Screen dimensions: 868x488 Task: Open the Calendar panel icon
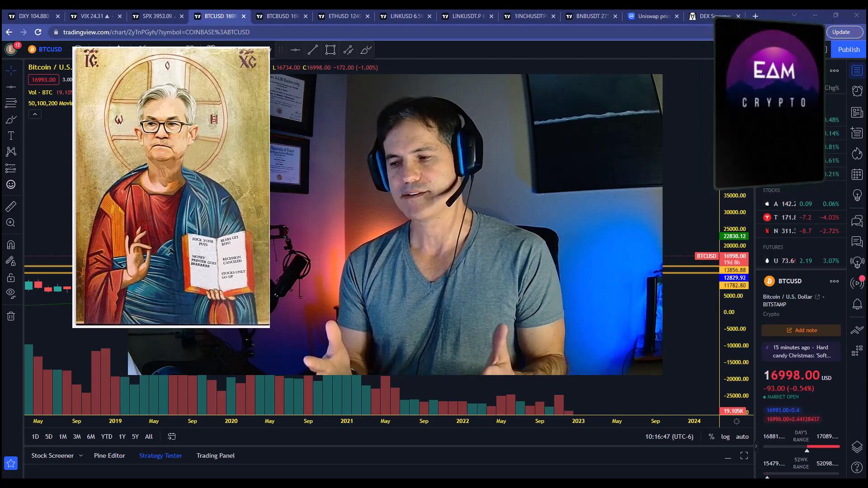tap(857, 174)
